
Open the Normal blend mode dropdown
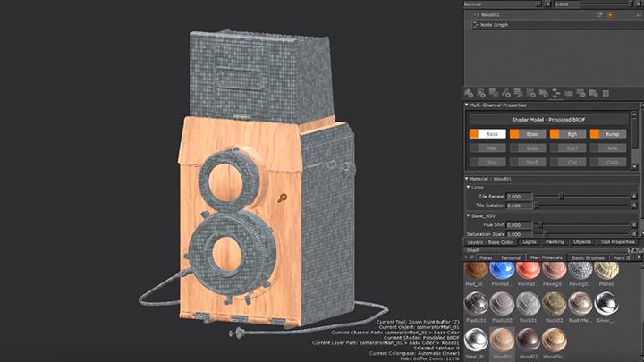pos(501,4)
